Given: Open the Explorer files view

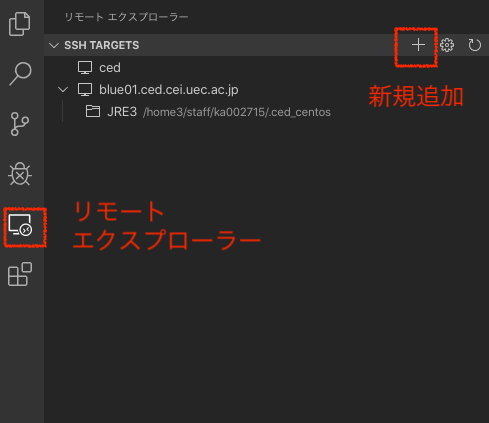Looking at the screenshot, I should click(x=20, y=24).
